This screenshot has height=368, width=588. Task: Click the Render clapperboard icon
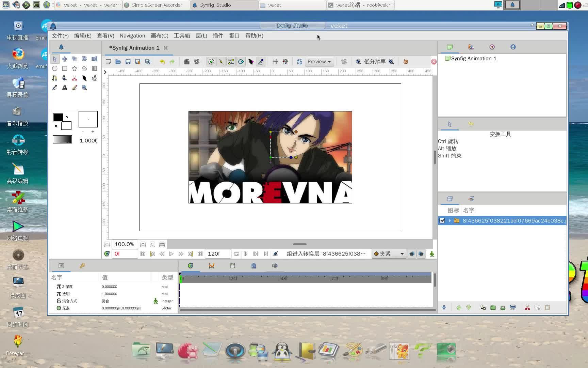click(x=187, y=62)
